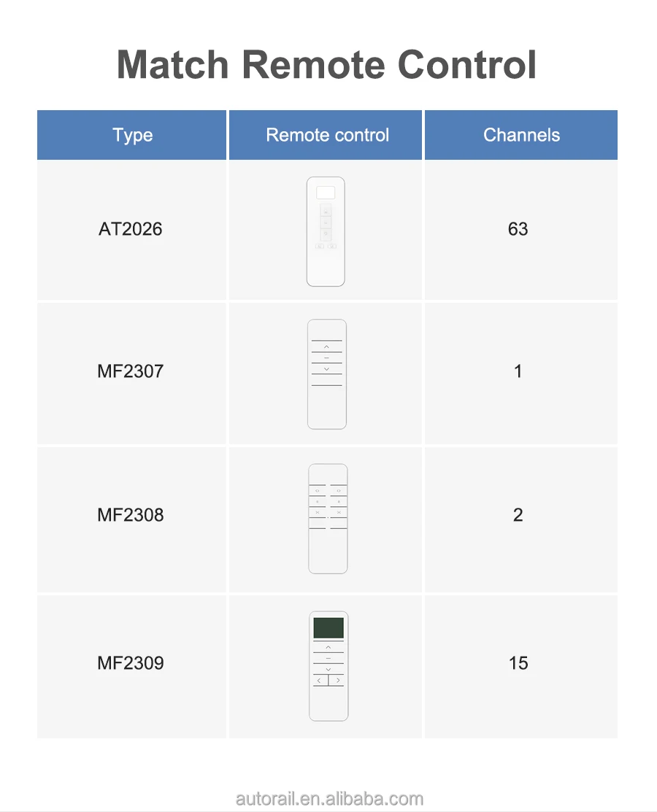Select the MF2308 type label
Screen dimensions: 657x812
[130, 515]
